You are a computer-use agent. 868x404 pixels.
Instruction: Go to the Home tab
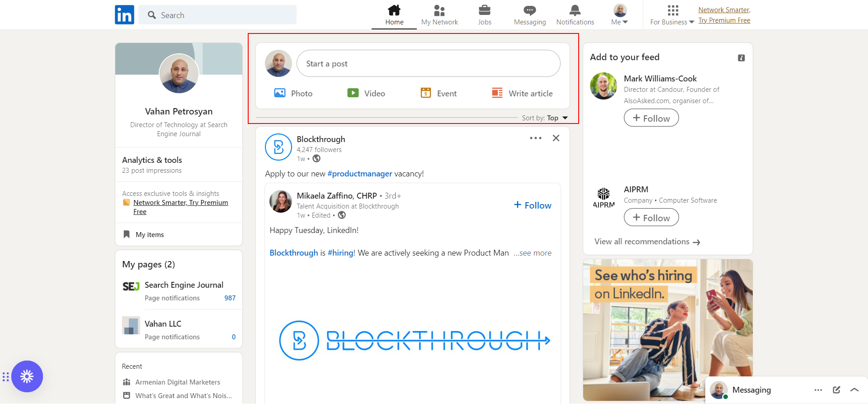pyautogui.click(x=394, y=15)
